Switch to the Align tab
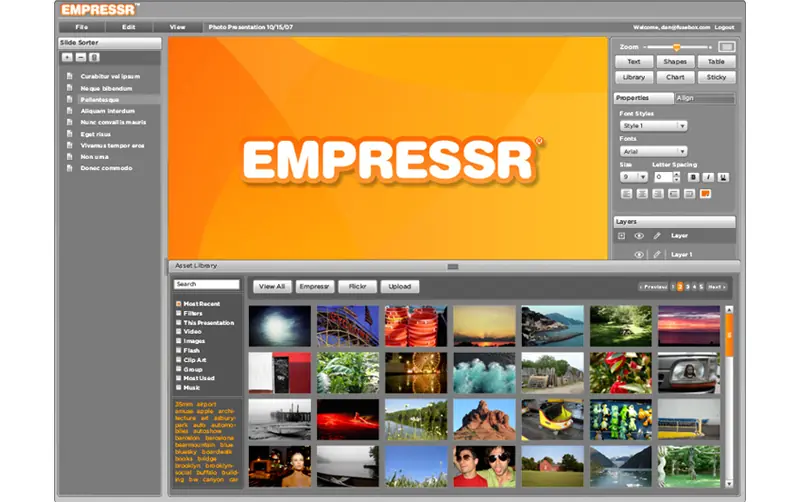 [x=705, y=98]
